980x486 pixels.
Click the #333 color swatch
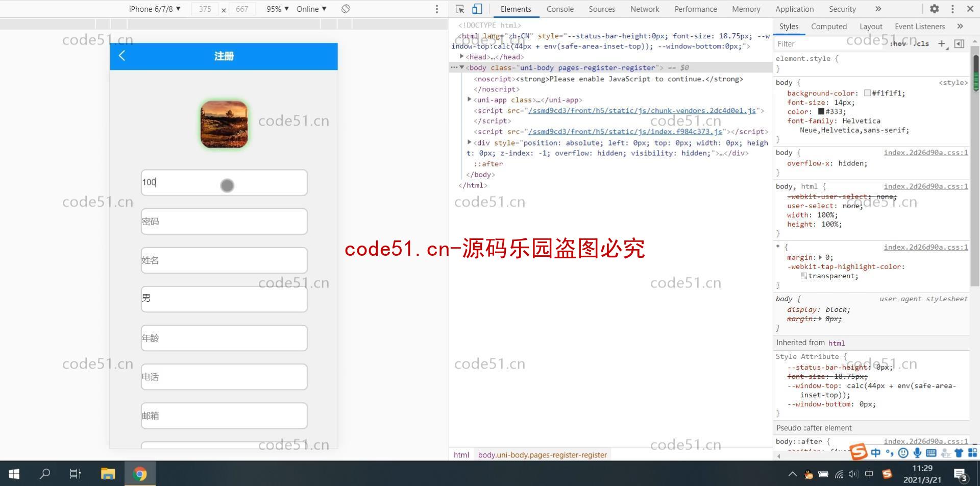coord(821,111)
